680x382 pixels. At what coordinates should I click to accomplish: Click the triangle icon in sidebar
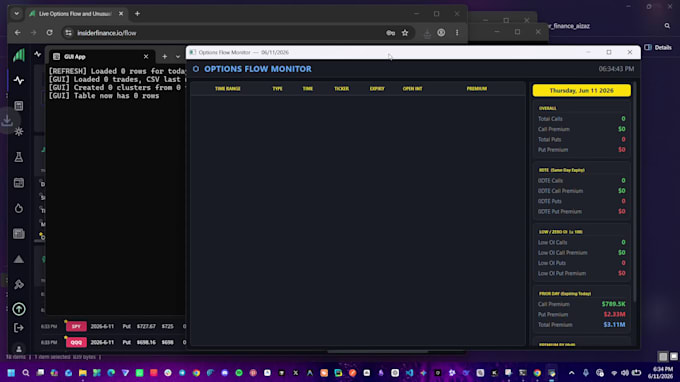click(19, 259)
